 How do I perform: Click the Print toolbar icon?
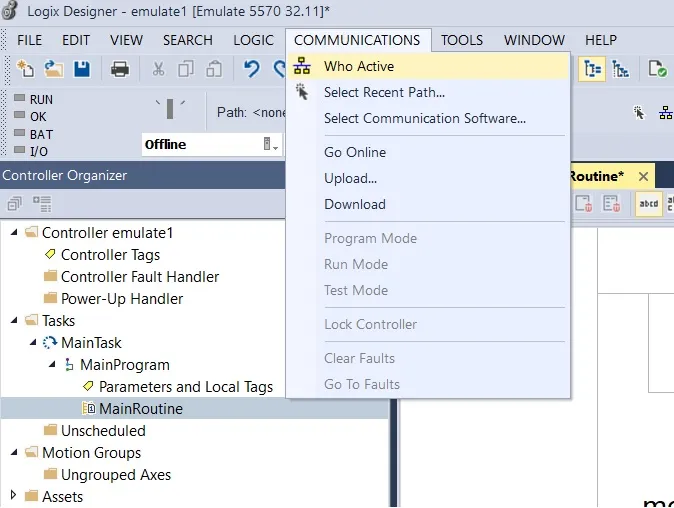[119, 69]
